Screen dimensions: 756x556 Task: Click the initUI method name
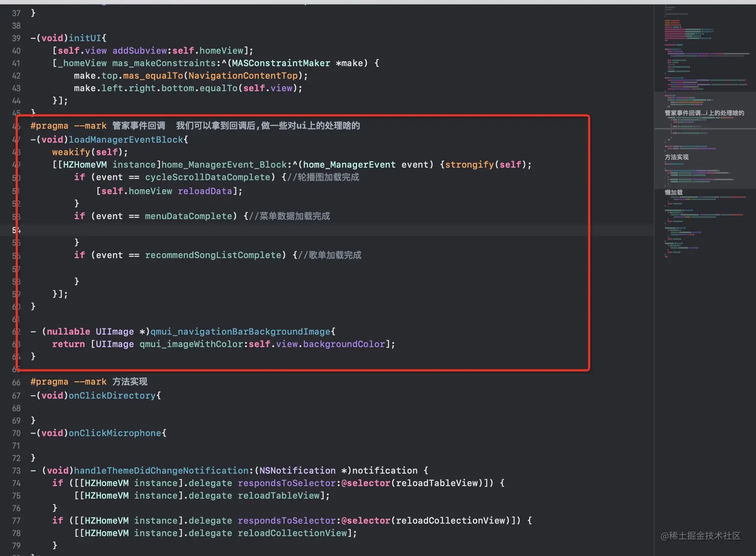tap(84, 38)
